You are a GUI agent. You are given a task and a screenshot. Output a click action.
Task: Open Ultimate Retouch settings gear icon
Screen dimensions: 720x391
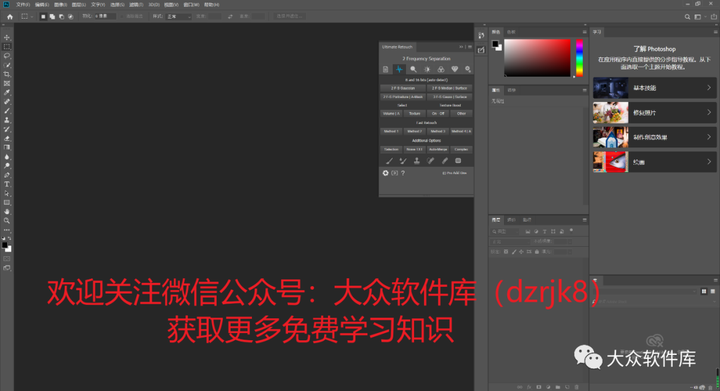point(386,173)
